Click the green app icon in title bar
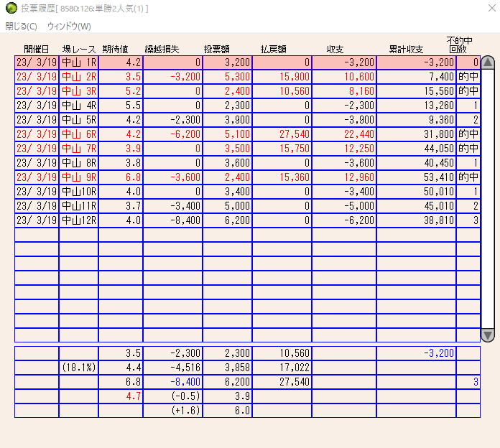500x448 pixels. tap(11, 8)
